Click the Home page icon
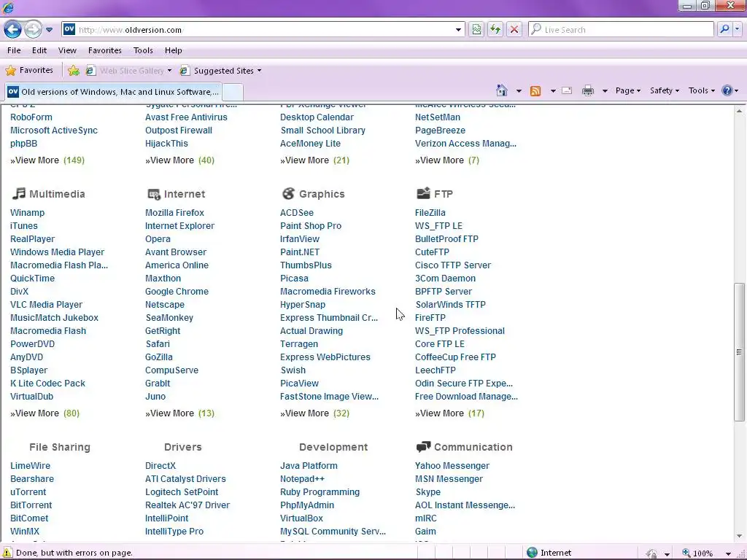Viewport: 747px width, 560px height. [x=502, y=90]
